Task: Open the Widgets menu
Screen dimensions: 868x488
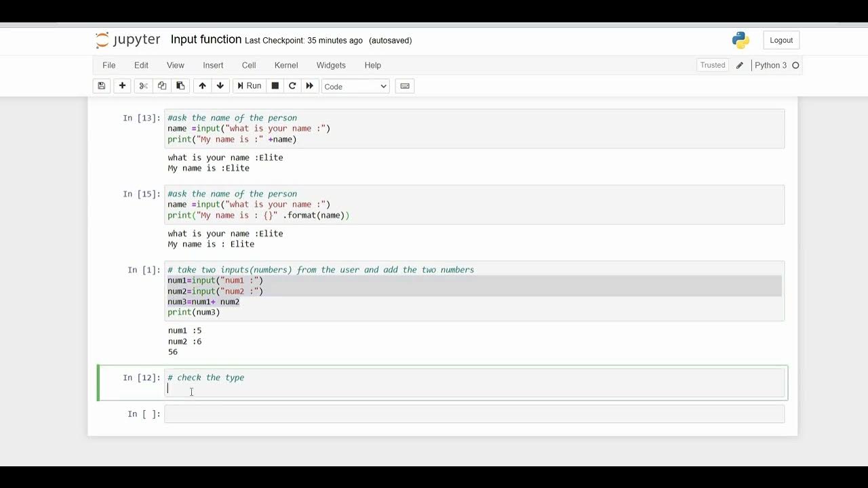Action: click(x=331, y=65)
